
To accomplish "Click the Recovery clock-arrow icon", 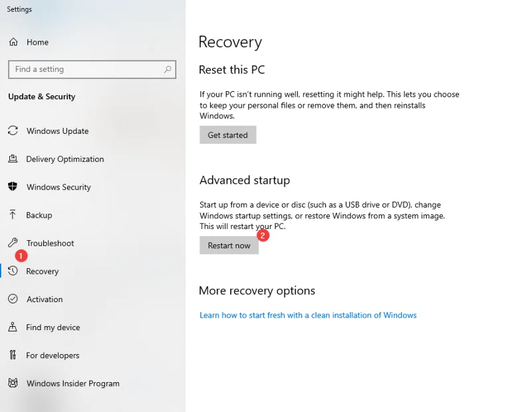I will click(x=13, y=271).
